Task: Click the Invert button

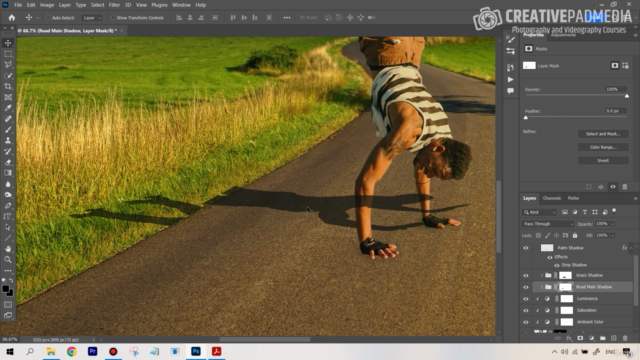Action: 603,160
